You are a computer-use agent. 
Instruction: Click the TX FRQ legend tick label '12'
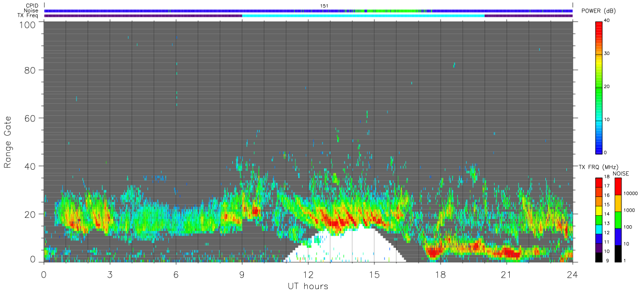607,232
